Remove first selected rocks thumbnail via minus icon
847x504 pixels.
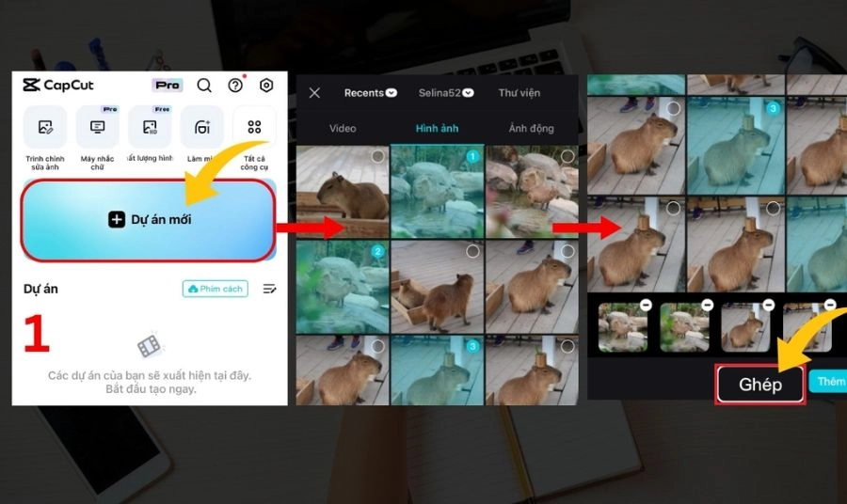(x=646, y=305)
